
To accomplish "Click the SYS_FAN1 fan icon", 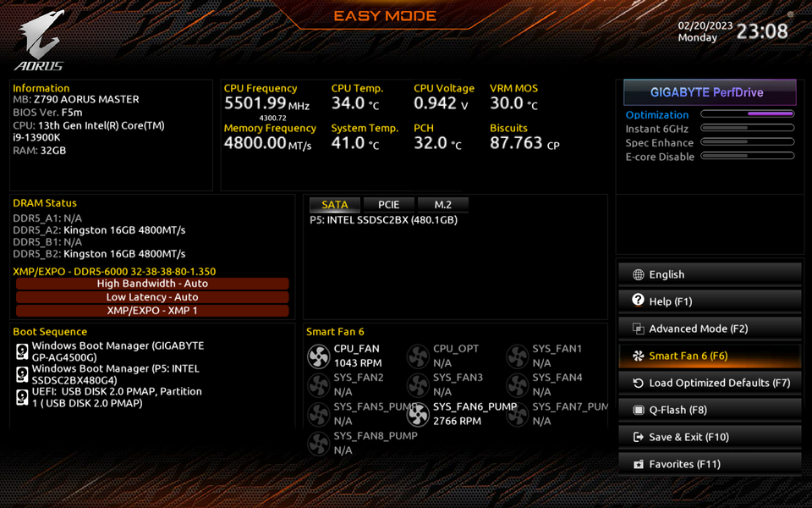I will click(x=518, y=356).
